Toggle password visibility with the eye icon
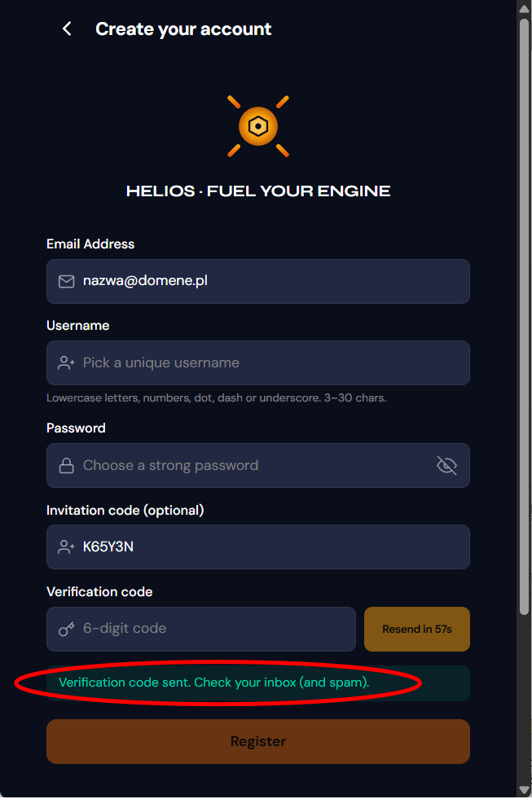Image resolution: width=532 pixels, height=799 pixels. tap(446, 465)
